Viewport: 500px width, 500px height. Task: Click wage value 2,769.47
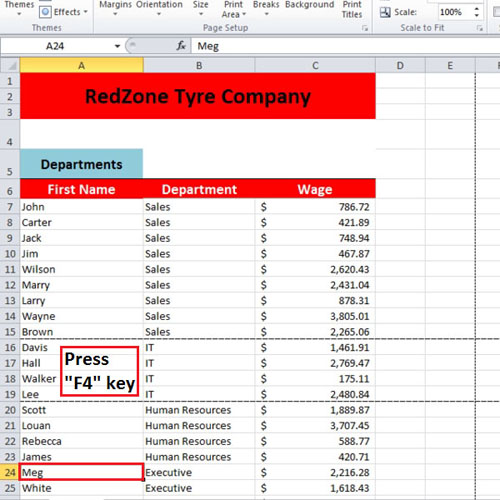pos(315,363)
